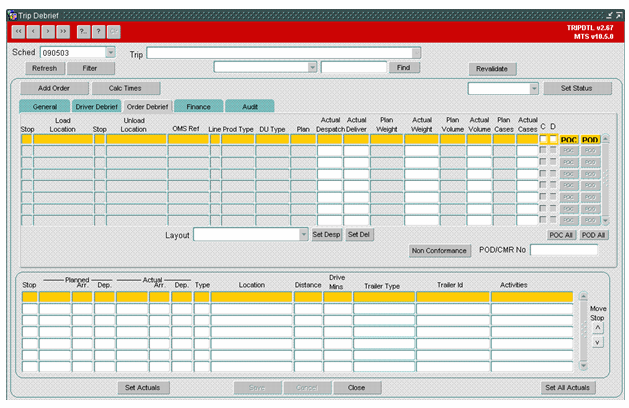Click the POC button in the highlighted order row
This screenshot has width=629, height=408.
[x=569, y=140]
